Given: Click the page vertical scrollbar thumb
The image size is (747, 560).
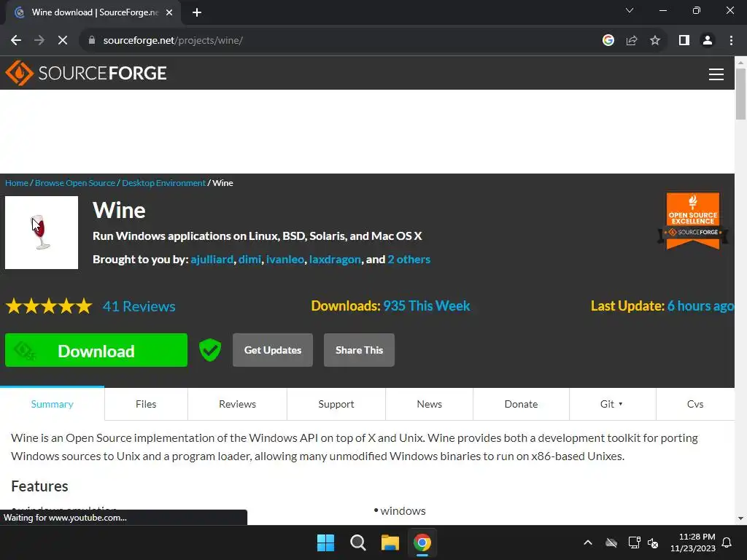Looking at the screenshot, I should pyautogui.click(x=741, y=94).
